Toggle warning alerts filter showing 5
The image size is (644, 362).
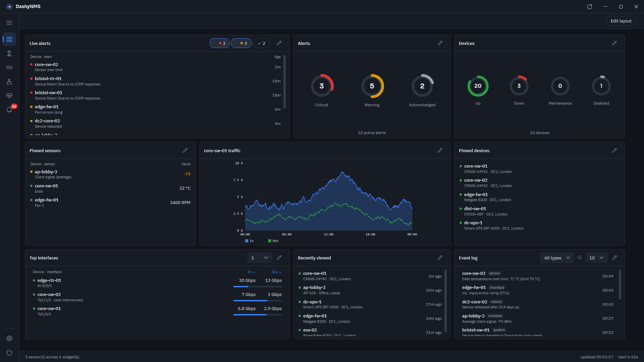[x=241, y=43]
